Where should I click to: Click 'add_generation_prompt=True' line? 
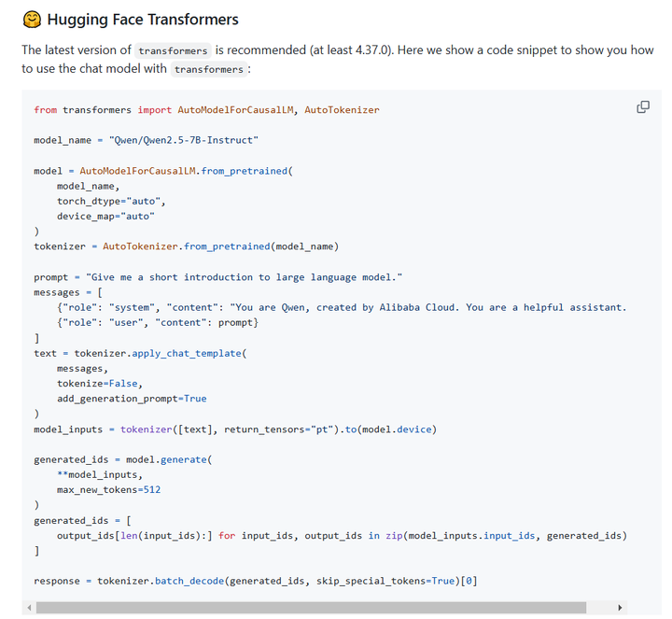point(132,399)
